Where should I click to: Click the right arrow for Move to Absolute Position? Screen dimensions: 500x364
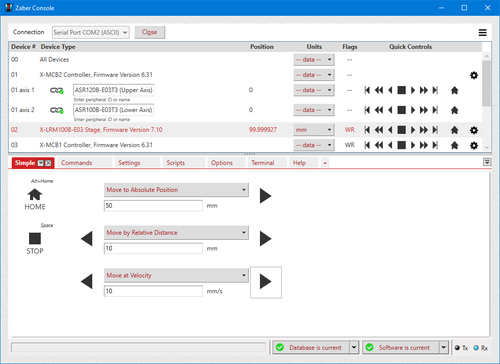[265, 196]
